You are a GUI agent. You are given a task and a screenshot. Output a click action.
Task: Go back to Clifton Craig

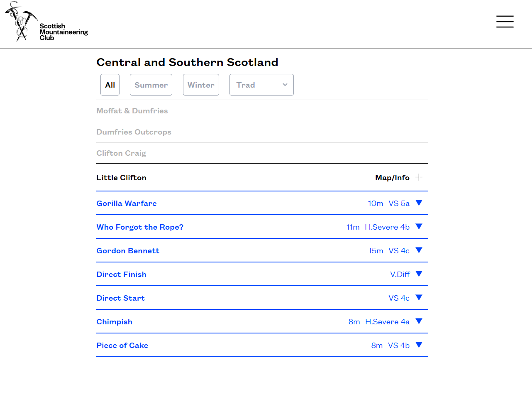pyautogui.click(x=121, y=153)
